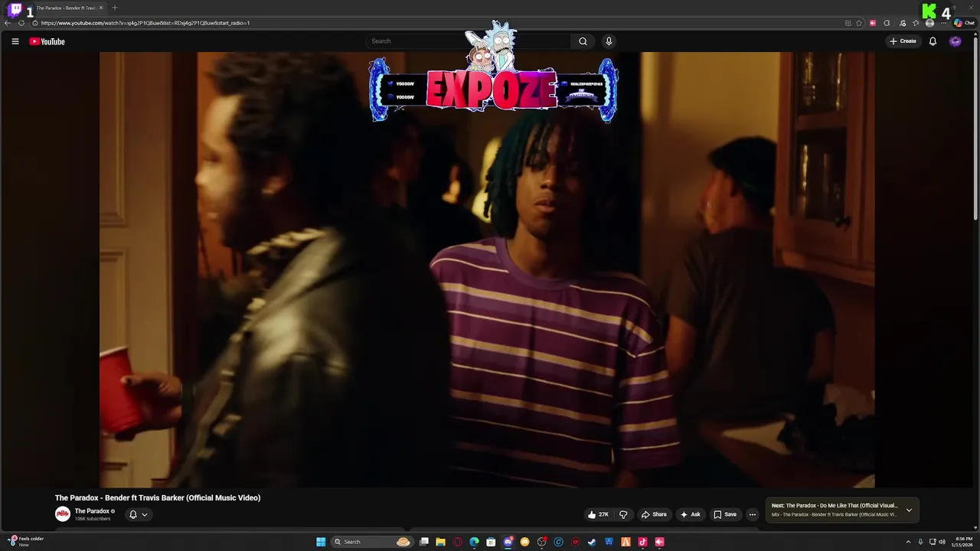Image resolution: width=980 pixels, height=551 pixels.
Task: Close The Paradox - Bender browser tab
Action: coord(101,8)
